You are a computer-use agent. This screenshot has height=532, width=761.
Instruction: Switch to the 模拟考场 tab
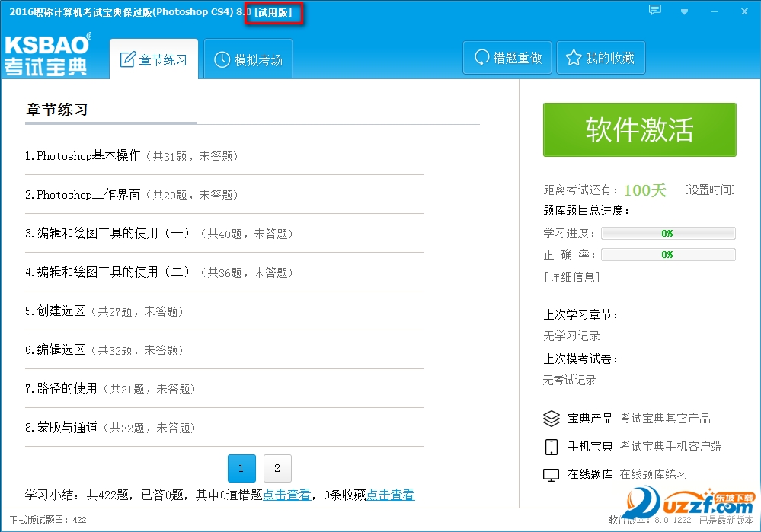pos(248,59)
